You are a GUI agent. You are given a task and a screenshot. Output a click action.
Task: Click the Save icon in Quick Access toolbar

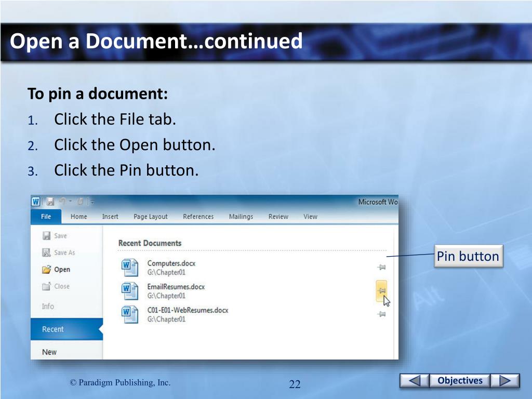(50, 202)
